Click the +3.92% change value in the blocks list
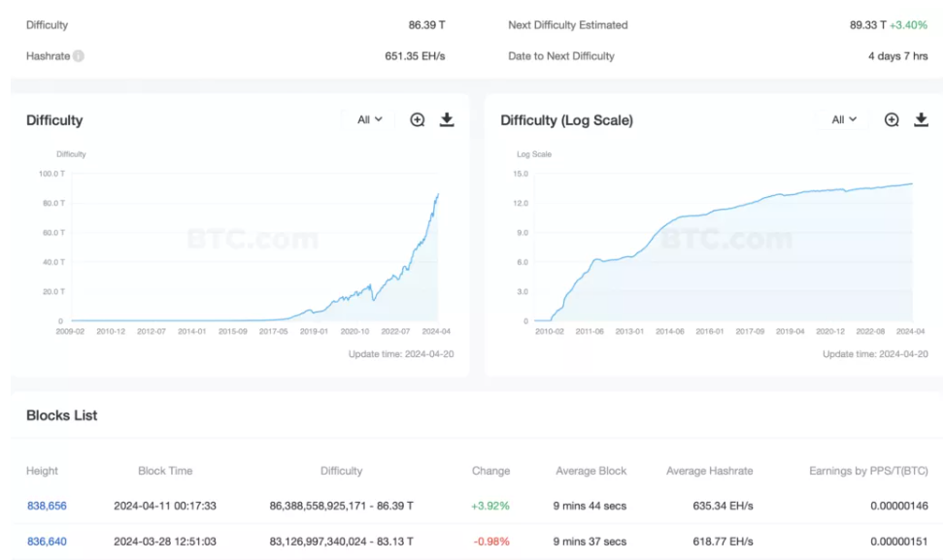The width and height of the screenshot is (945, 560). point(490,506)
